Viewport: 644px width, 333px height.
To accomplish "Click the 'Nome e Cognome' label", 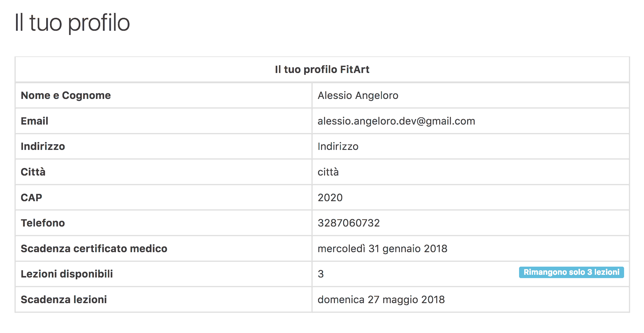I will [66, 95].
